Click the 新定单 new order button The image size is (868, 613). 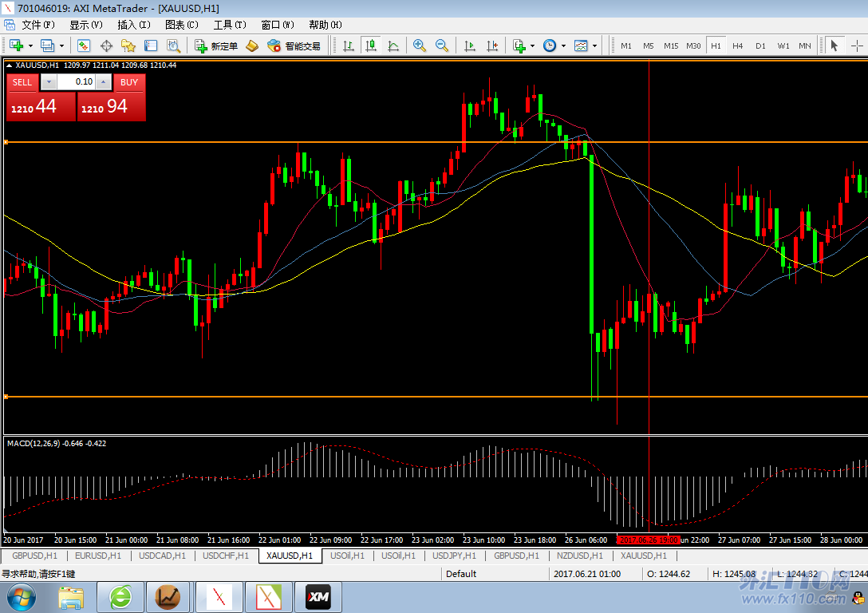[x=216, y=45]
